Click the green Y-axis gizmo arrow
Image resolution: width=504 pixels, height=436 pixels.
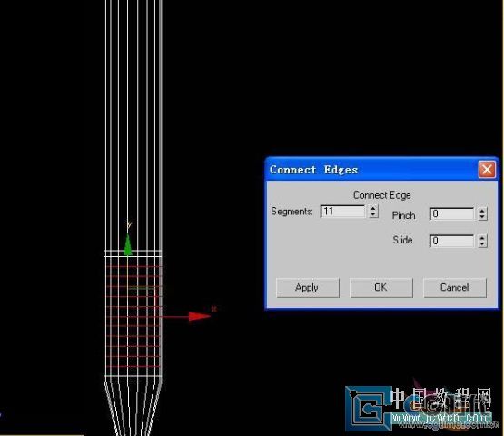[128, 244]
